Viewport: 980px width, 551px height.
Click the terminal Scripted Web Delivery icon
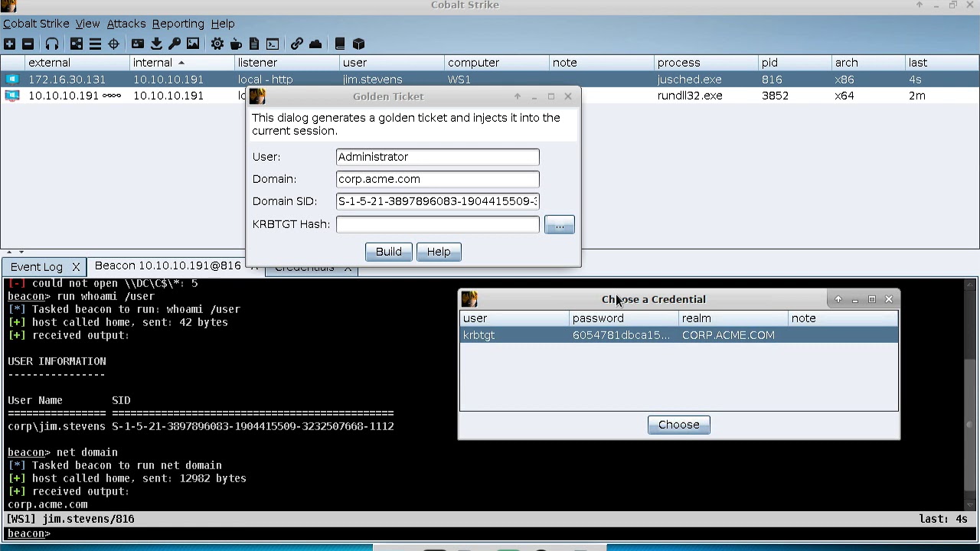click(x=273, y=44)
